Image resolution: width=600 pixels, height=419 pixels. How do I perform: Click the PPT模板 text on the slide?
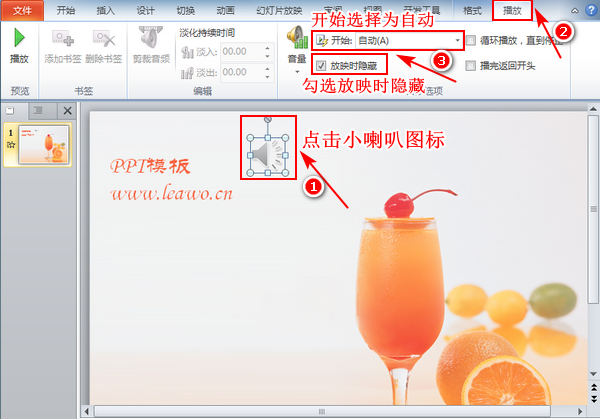click(150, 166)
